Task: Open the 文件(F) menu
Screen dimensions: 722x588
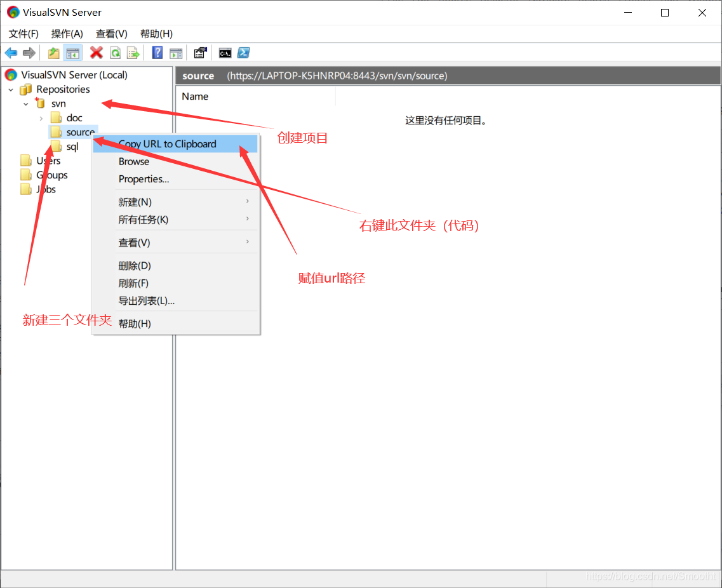Action: (x=23, y=34)
